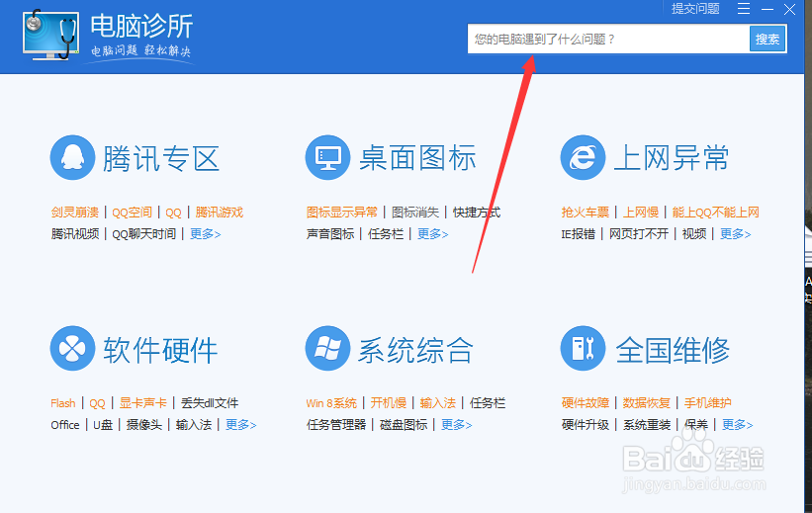Image resolution: width=812 pixels, height=513 pixels.
Task: Open the 数据恢复 link
Action: pos(646,403)
